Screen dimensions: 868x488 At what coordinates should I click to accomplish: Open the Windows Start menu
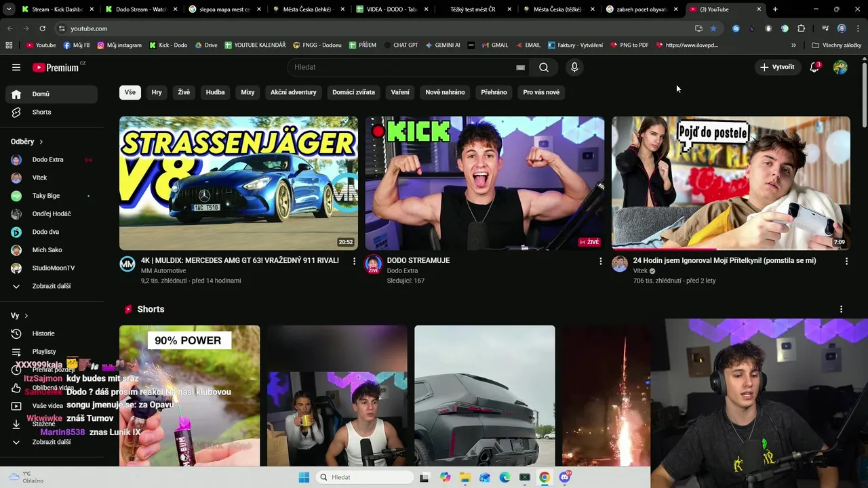[x=304, y=477]
